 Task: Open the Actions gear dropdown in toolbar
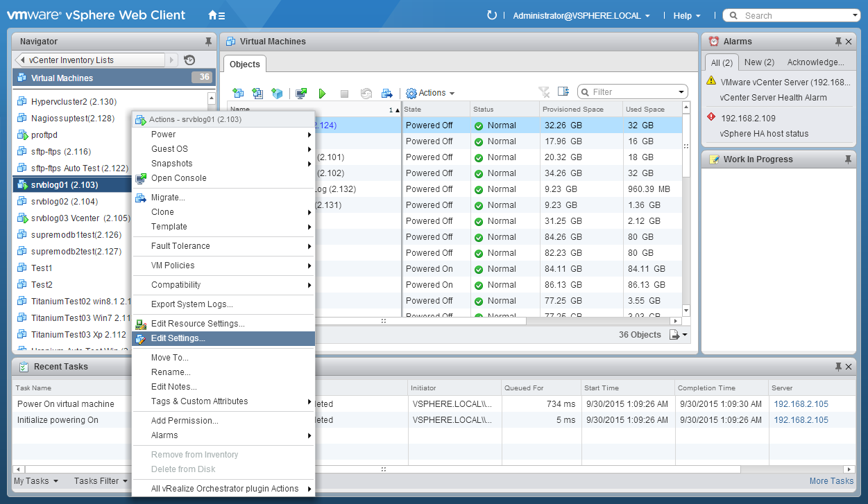[430, 93]
